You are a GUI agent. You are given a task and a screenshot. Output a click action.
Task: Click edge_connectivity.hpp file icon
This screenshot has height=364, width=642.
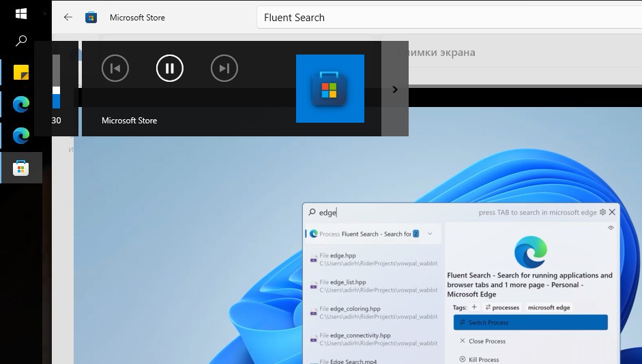pyautogui.click(x=313, y=339)
